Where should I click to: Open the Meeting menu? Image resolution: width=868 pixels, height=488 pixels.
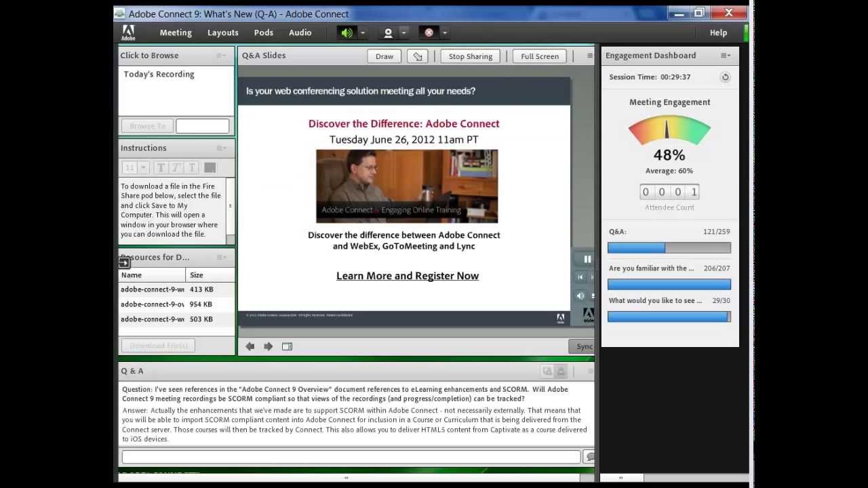[176, 33]
